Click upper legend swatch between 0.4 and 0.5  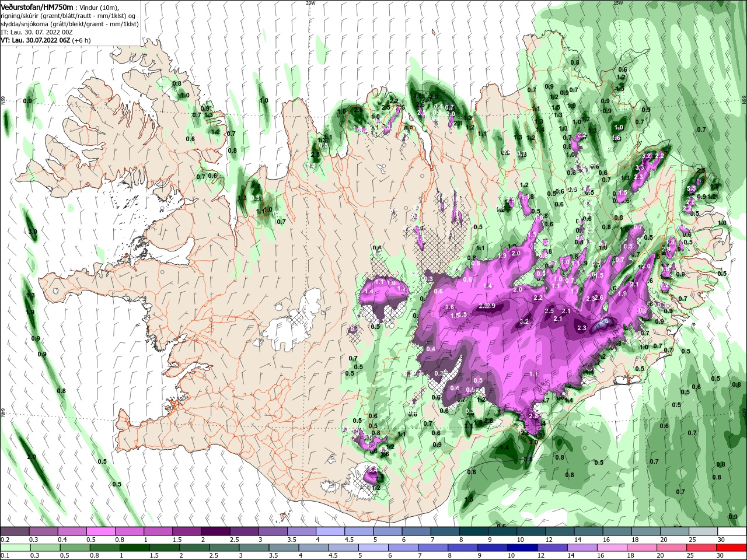coord(72,531)
